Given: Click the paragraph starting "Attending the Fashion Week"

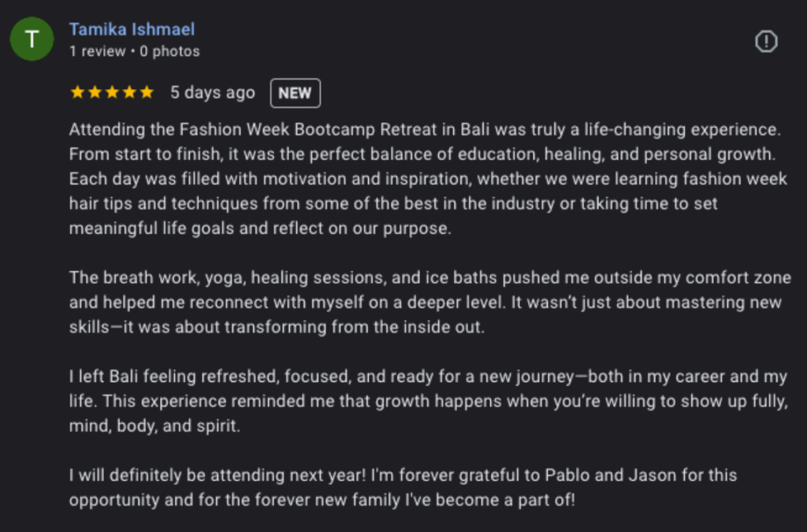Looking at the screenshot, I should click(426, 179).
